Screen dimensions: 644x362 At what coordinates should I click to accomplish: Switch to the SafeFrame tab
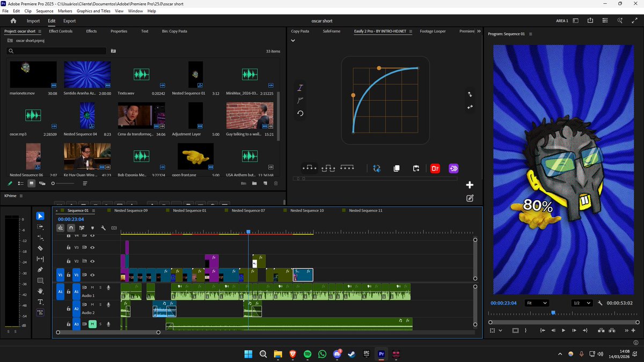pyautogui.click(x=332, y=31)
